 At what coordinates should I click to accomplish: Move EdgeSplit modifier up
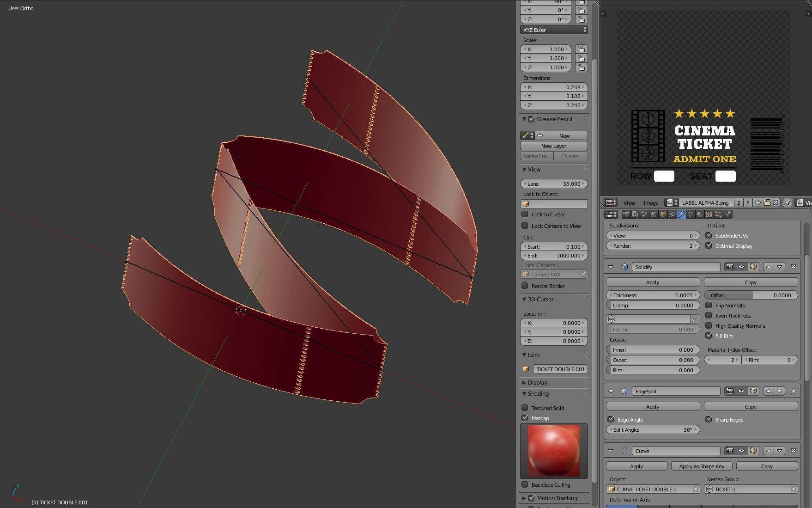[x=769, y=391]
